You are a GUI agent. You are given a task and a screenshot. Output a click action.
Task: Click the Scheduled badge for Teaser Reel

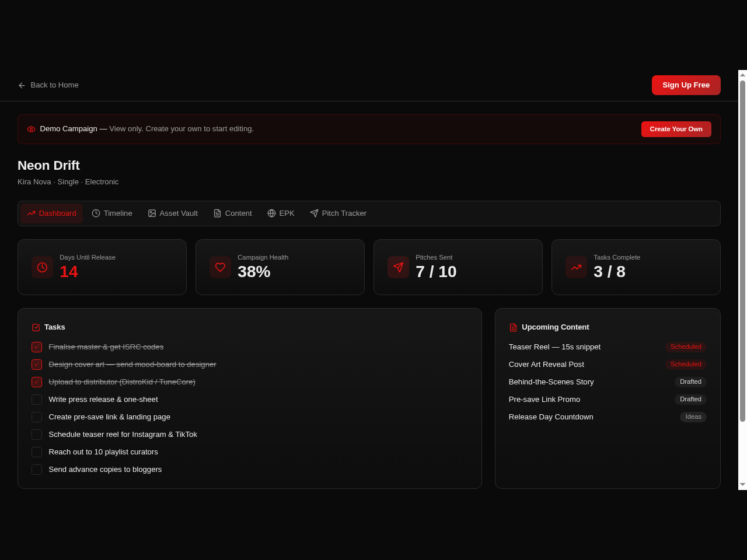point(686,346)
